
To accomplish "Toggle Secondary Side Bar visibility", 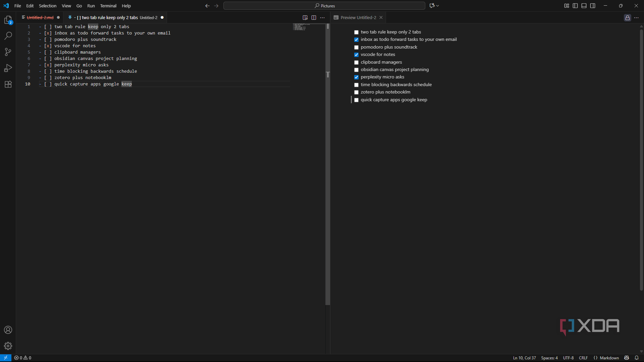I will [592, 6].
